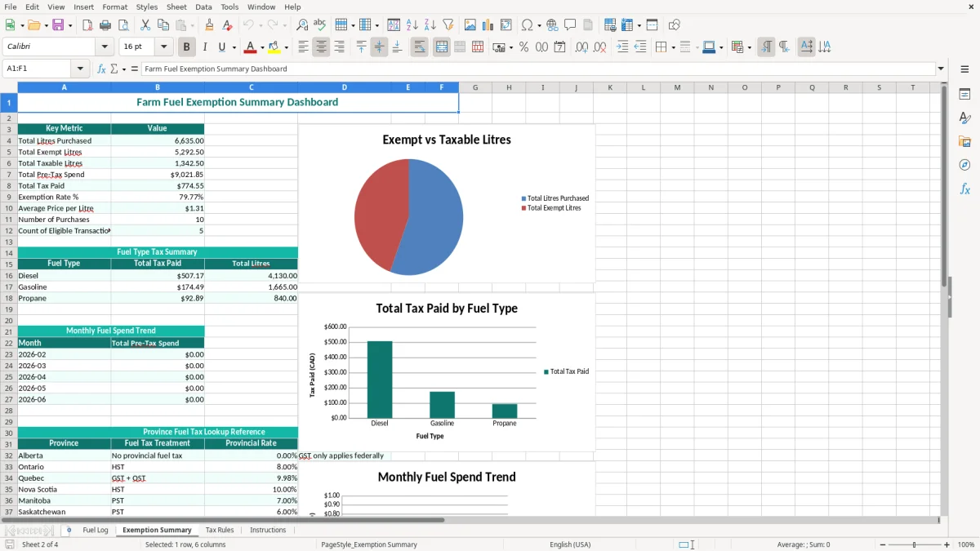
Task: Toggle Wrap Text
Action: coord(420,47)
